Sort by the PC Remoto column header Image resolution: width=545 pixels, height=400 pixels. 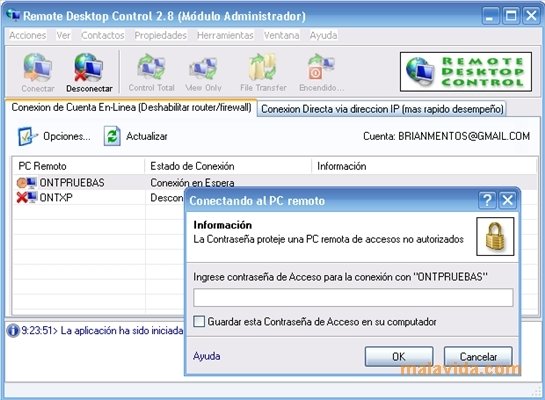point(78,166)
